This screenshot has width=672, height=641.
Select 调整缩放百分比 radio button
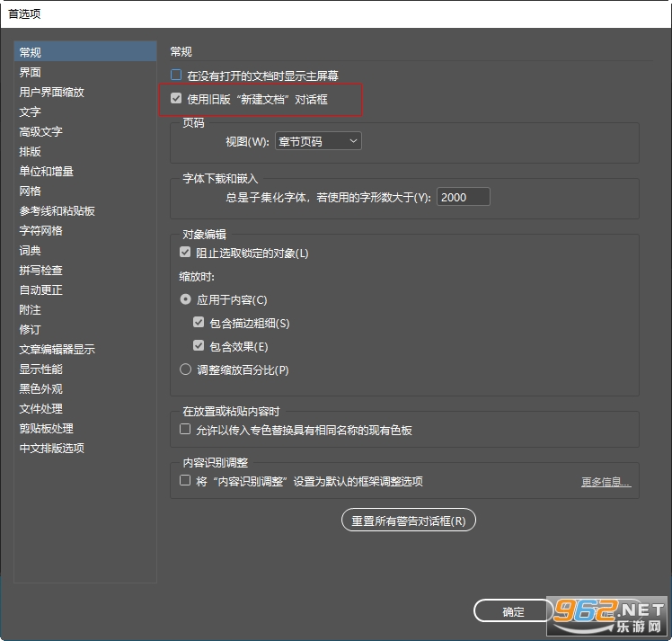[185, 369]
